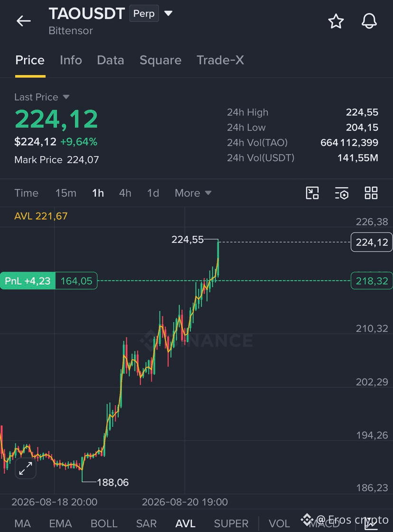393x532 pixels.
Task: Select the 1h chart interval
Action: (x=98, y=193)
